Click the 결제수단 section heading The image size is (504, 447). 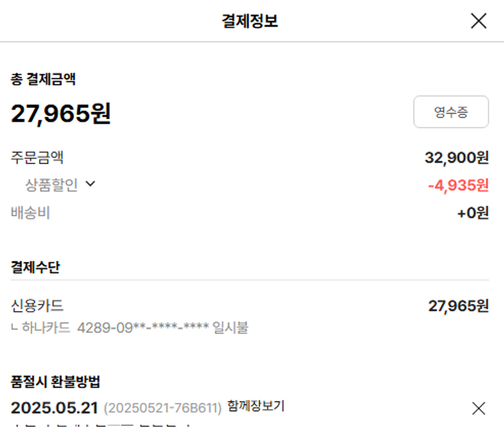pos(36,267)
